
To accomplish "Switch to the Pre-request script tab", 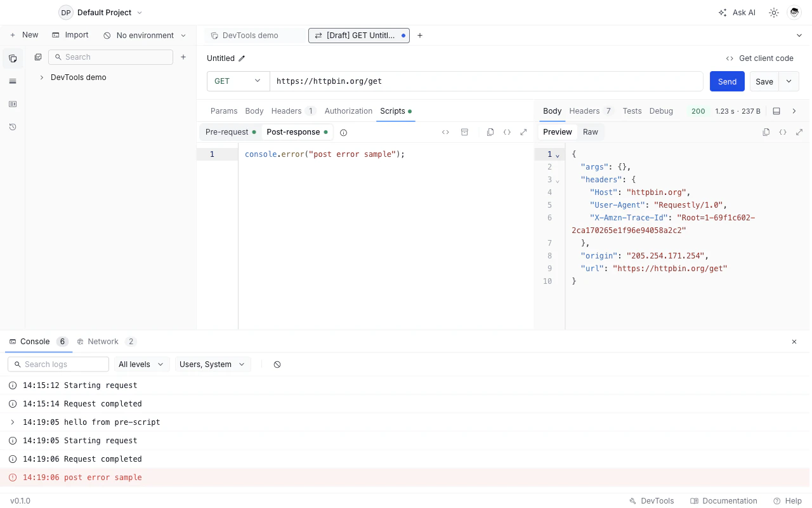I will click(x=231, y=132).
